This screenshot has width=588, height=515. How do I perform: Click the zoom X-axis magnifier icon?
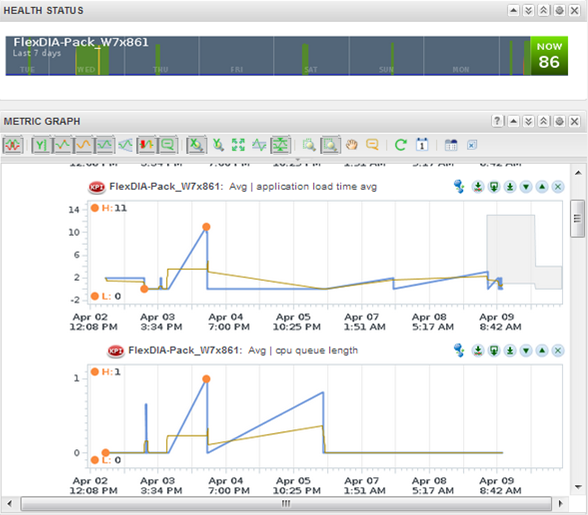click(196, 145)
